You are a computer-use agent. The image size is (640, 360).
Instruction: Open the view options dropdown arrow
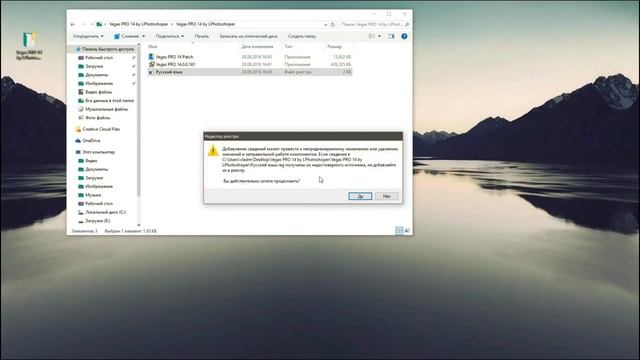click(380, 36)
